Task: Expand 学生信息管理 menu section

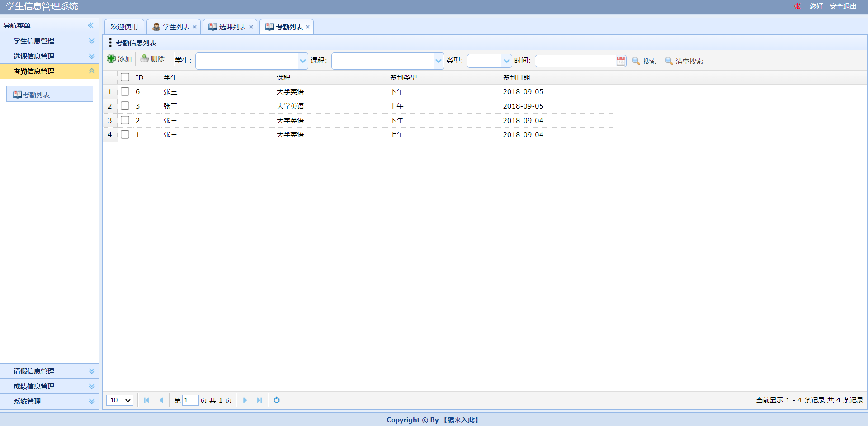Action: (x=50, y=41)
